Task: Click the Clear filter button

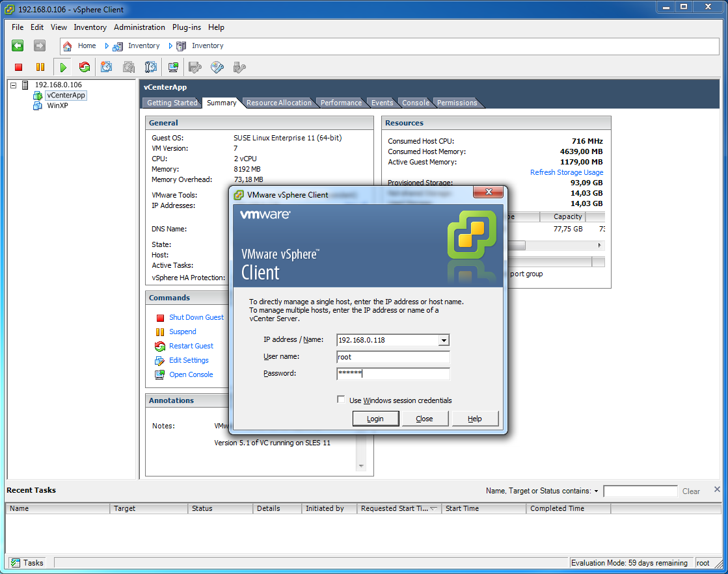Action: point(691,491)
